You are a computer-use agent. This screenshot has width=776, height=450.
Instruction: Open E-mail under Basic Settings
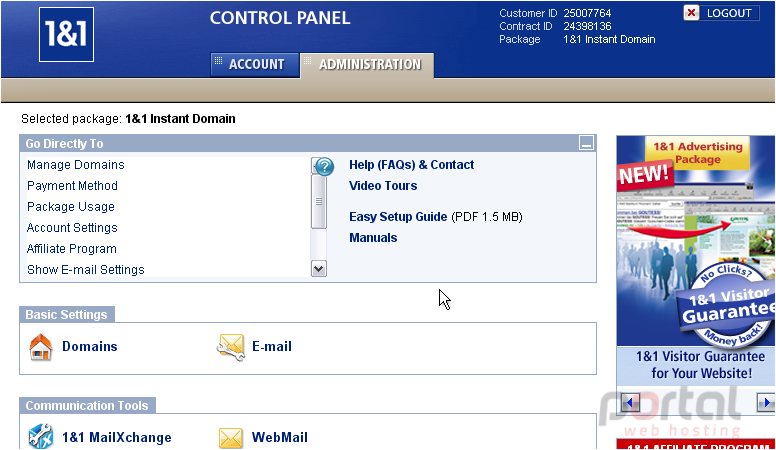click(x=272, y=347)
